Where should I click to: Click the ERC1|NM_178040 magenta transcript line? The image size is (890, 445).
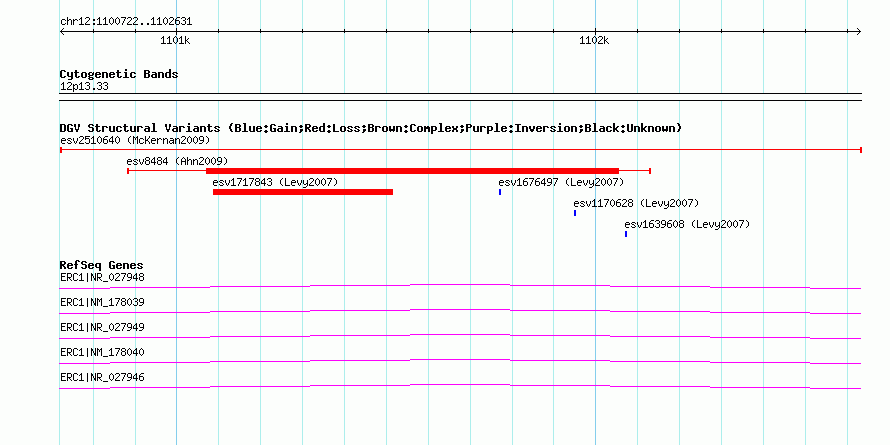click(460, 362)
